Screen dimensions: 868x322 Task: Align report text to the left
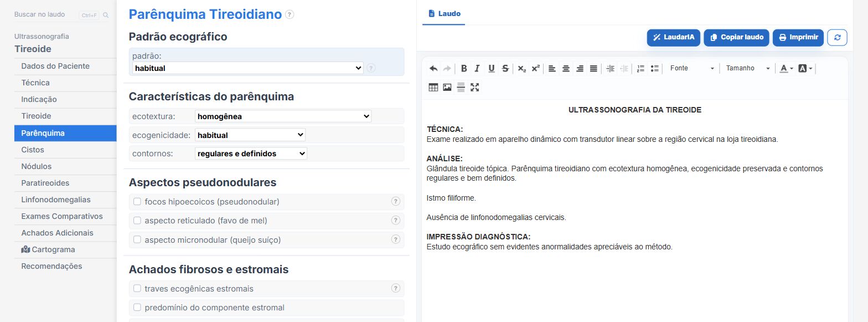click(x=552, y=68)
